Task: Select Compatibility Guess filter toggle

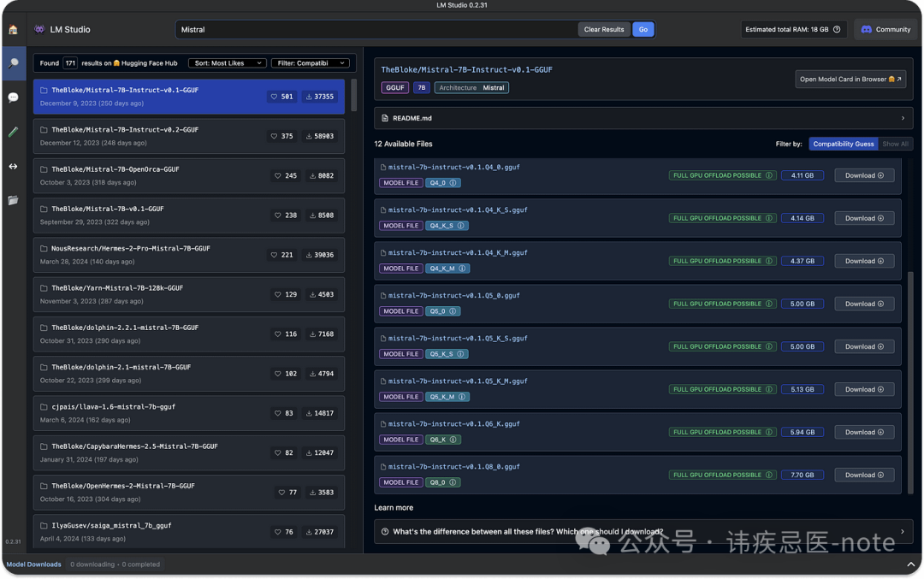Action: point(844,145)
